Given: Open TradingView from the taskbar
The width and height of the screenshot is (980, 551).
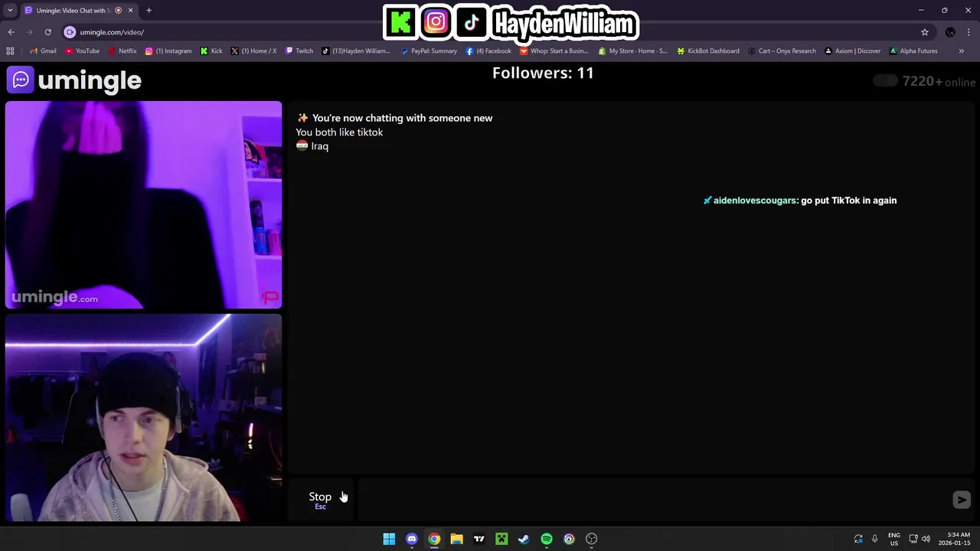Looking at the screenshot, I should click(479, 539).
